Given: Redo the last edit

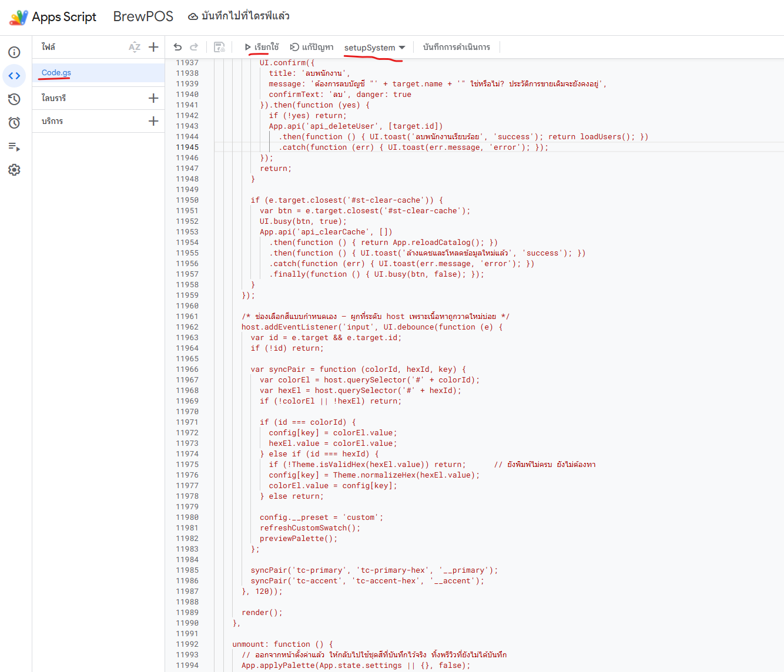Looking at the screenshot, I should coord(194,47).
